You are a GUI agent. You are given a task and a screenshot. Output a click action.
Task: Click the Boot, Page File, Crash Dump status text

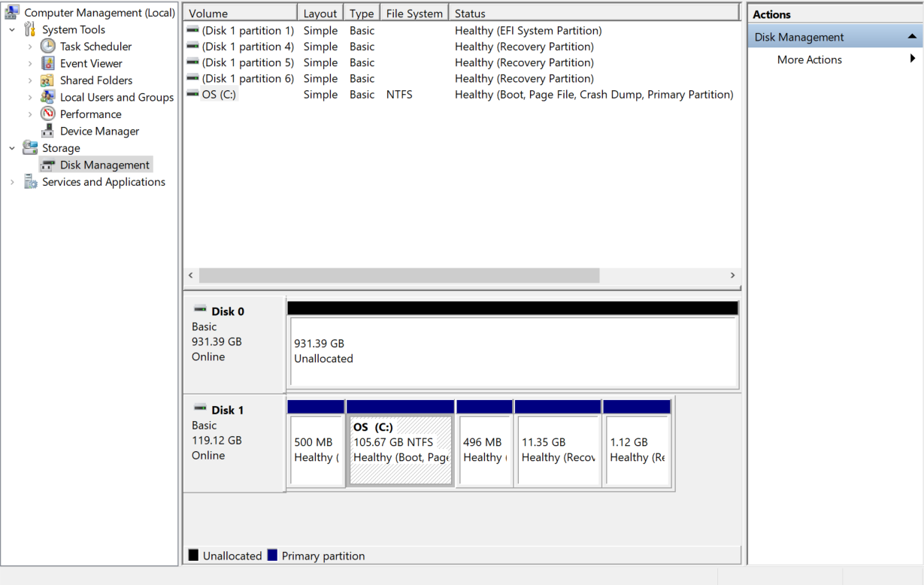594,95
